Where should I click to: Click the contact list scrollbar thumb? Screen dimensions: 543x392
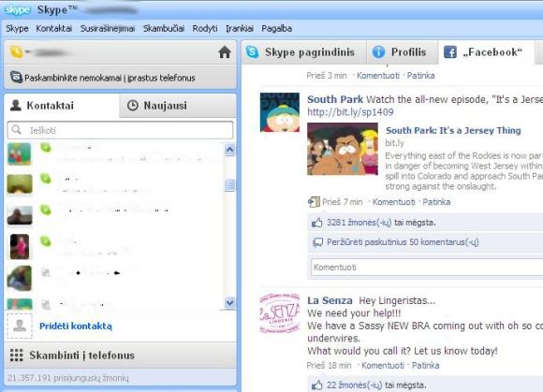tap(229, 185)
